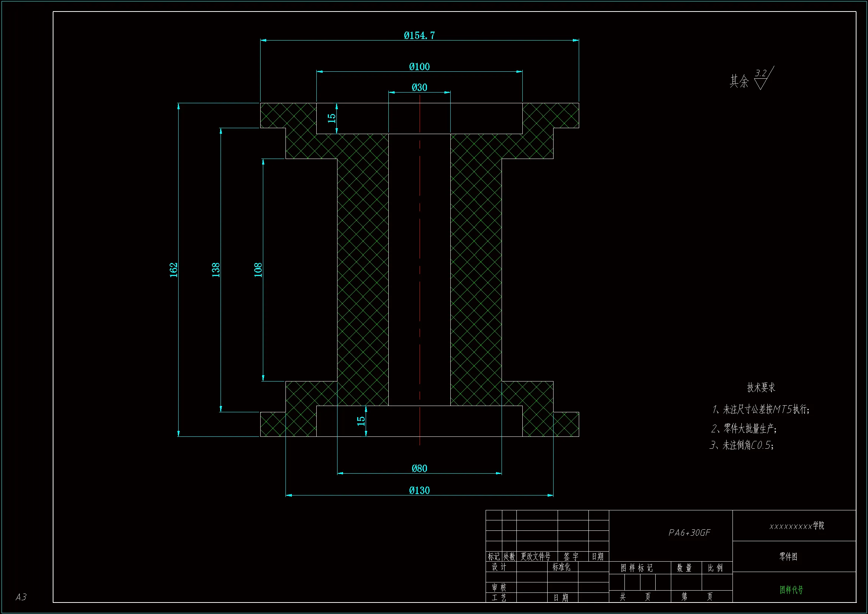Click the bottom recess 15 depth dimension
The width and height of the screenshot is (868, 614).
pos(361,421)
